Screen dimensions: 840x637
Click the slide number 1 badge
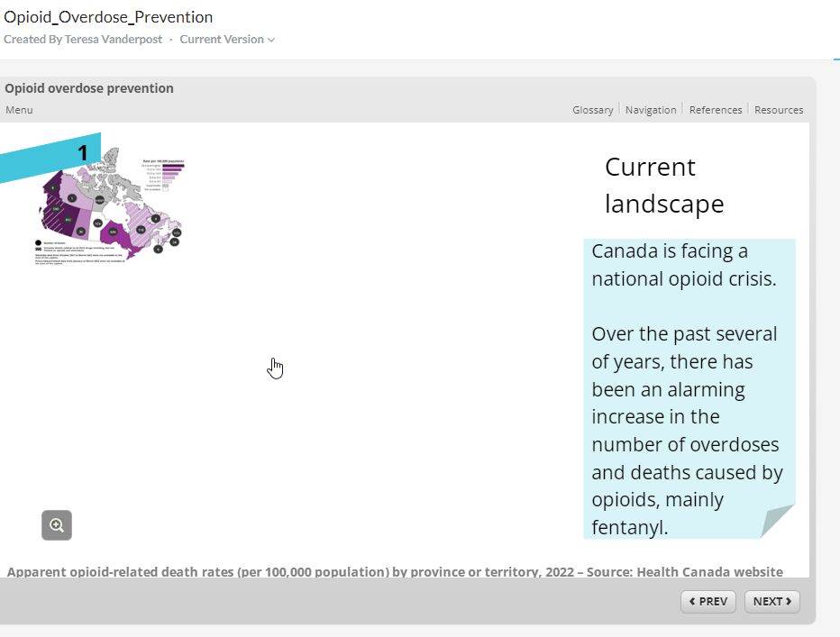point(83,153)
